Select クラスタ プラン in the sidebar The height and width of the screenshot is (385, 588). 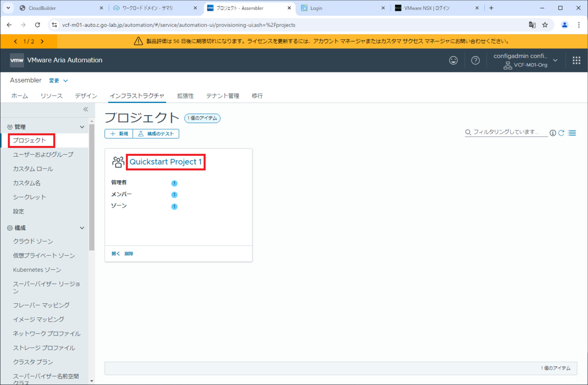point(32,362)
